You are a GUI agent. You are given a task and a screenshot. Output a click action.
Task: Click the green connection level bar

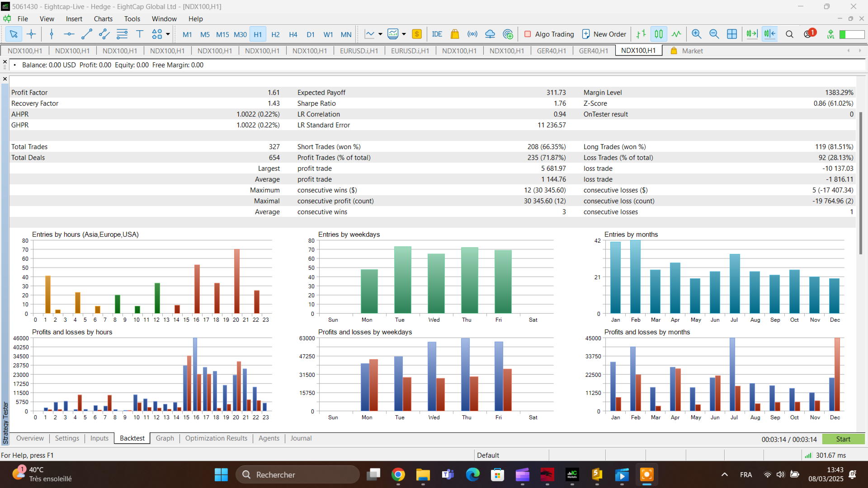pyautogui.click(x=852, y=34)
